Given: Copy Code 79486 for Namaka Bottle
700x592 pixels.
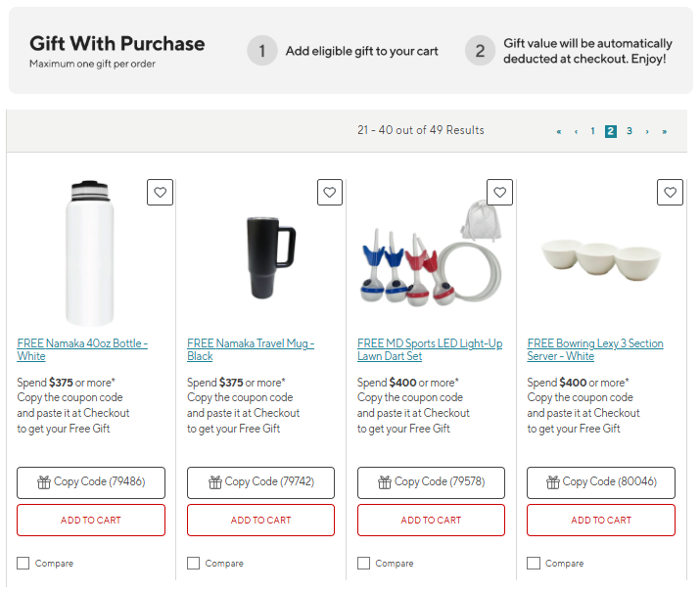Looking at the screenshot, I should coord(91,482).
